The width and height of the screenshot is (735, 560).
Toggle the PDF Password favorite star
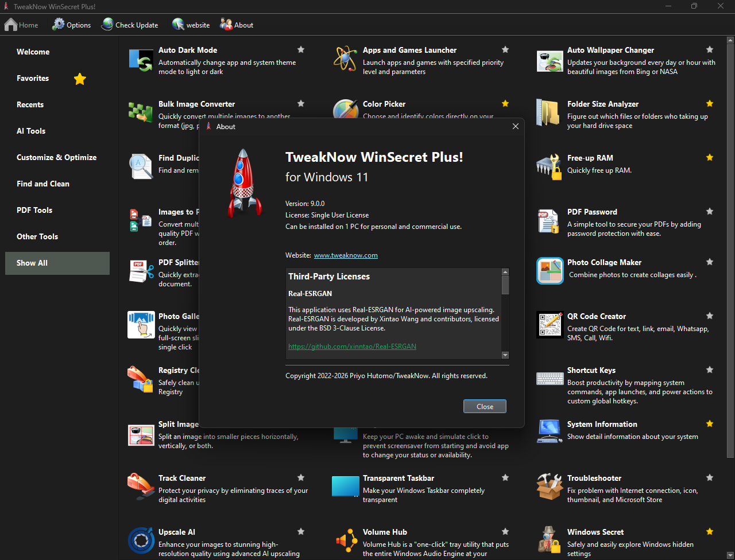(x=710, y=211)
